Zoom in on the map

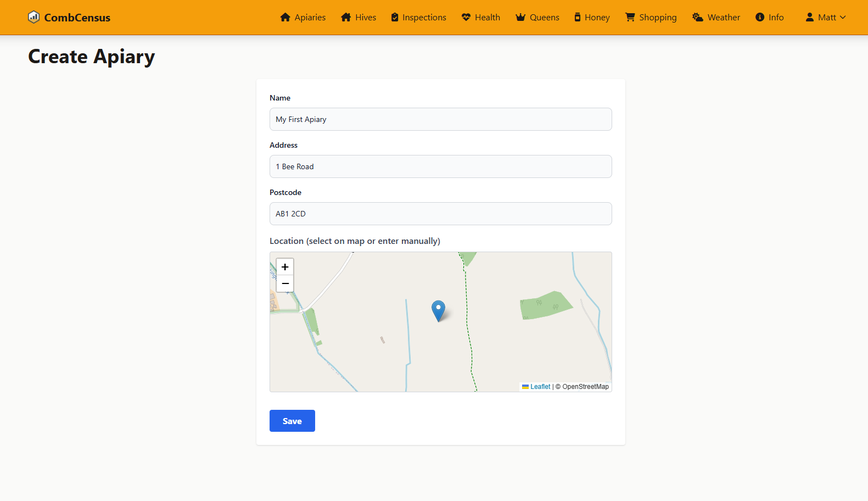(x=285, y=267)
